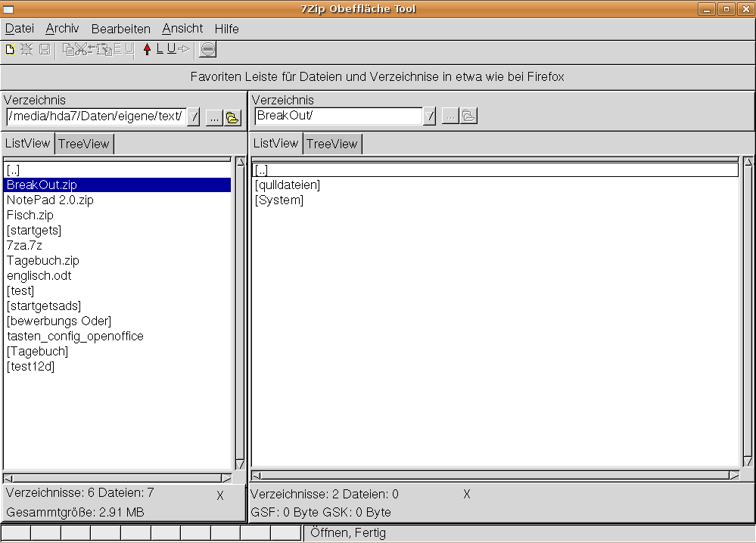The height and width of the screenshot is (543, 756).
Task: Open the Ansicht menu
Action: pos(182,29)
